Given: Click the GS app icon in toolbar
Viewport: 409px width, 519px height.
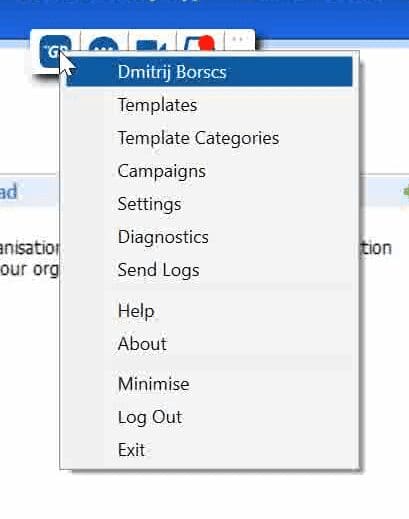Looking at the screenshot, I should coord(55,51).
